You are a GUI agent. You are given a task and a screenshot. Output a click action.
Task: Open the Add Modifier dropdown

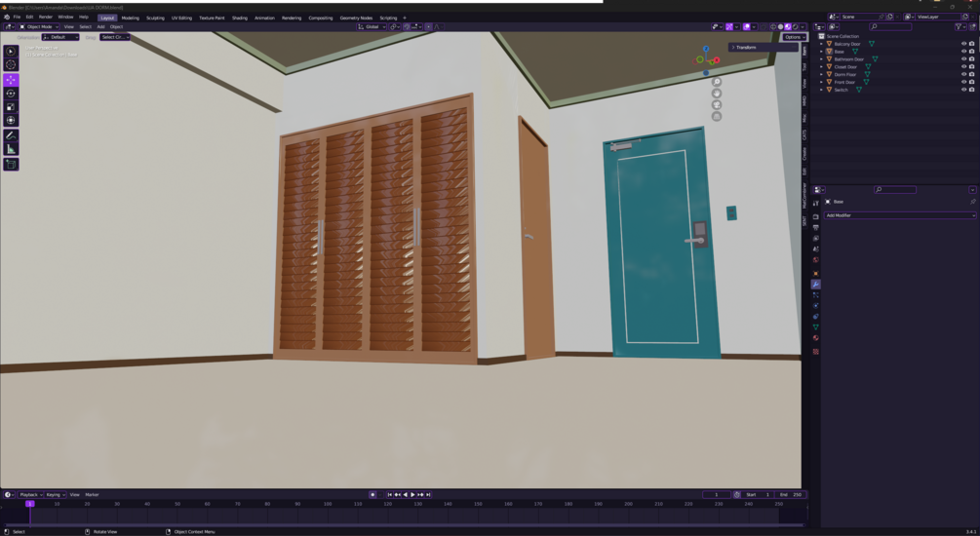pyautogui.click(x=899, y=215)
